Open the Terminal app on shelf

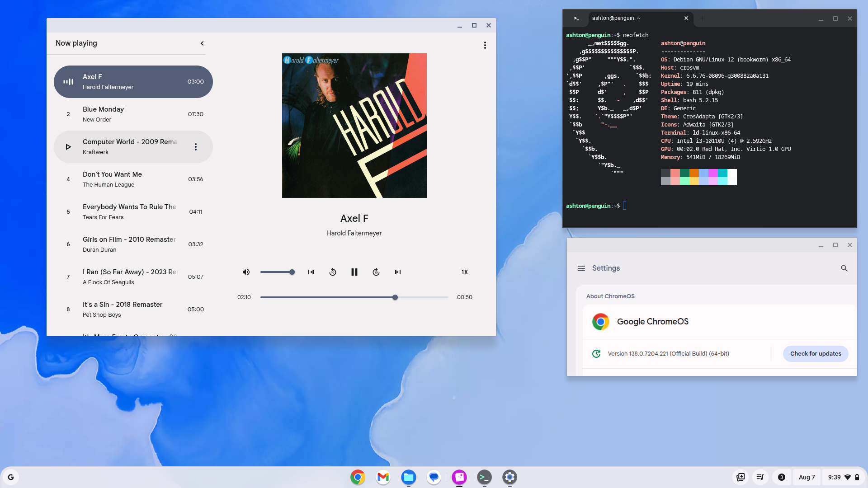[484, 477]
